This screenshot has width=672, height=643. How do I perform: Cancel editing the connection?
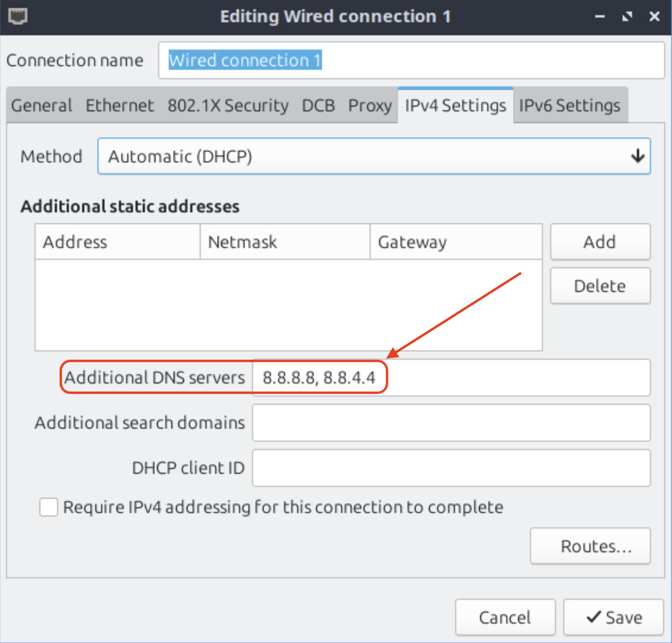(505, 617)
